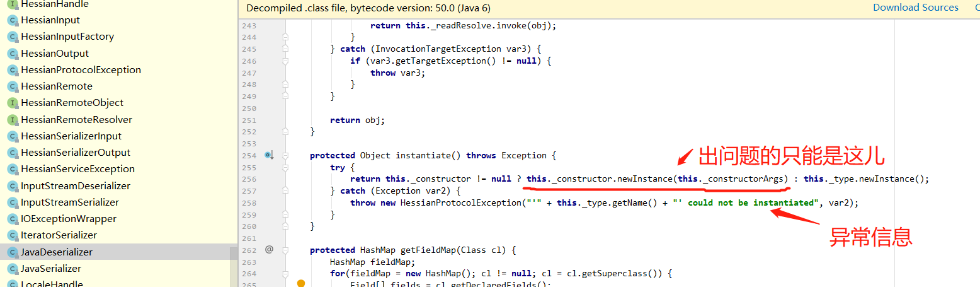Open IteratorSerializer class file
980x287 pixels.
pyautogui.click(x=59, y=235)
